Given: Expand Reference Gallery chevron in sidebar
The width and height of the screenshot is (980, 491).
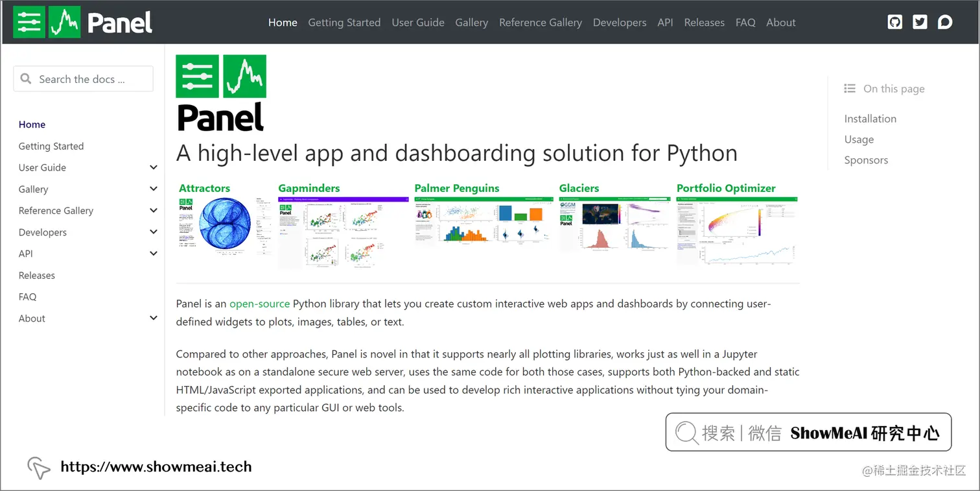Looking at the screenshot, I should click(154, 210).
